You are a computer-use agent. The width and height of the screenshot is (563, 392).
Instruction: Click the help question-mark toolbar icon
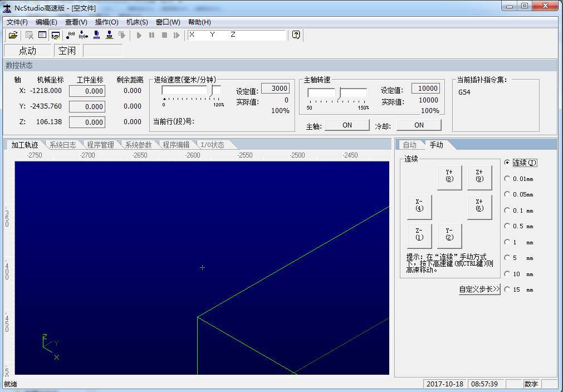pos(296,35)
